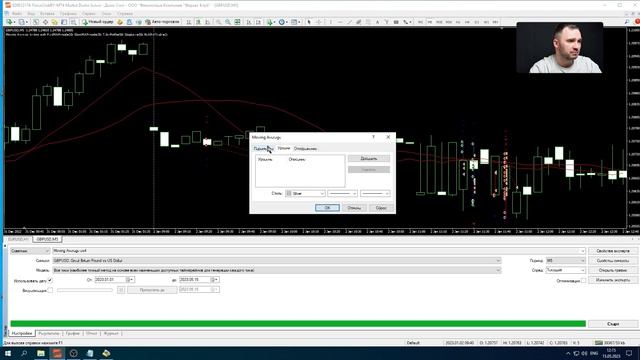
Task: Open the Графики menu
Action: click(68, 13)
